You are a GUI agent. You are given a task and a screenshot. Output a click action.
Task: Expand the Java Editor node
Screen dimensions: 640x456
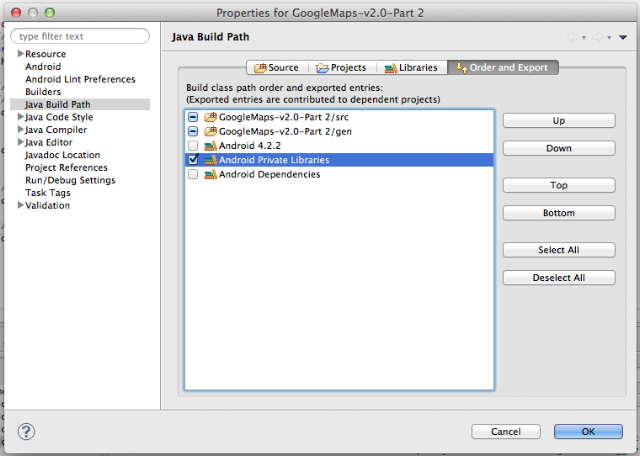[20, 142]
